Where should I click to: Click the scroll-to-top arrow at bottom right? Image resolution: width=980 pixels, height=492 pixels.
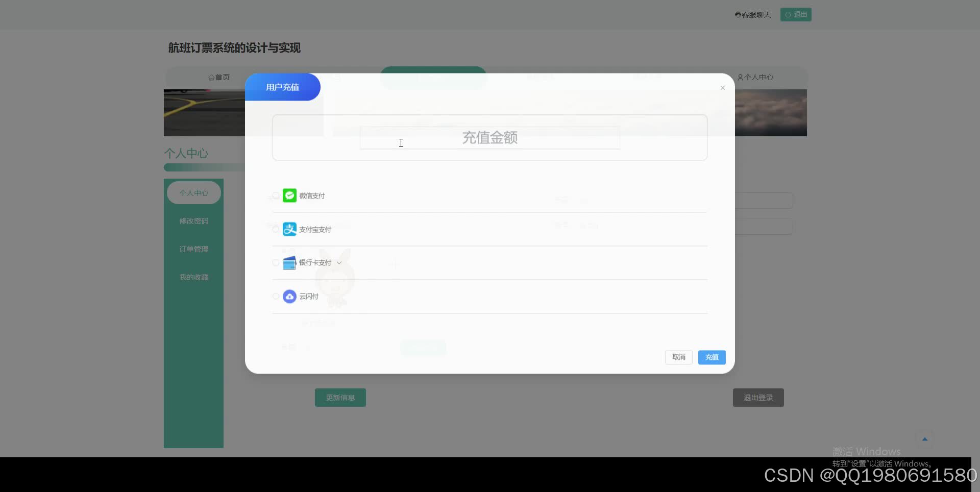[925, 438]
